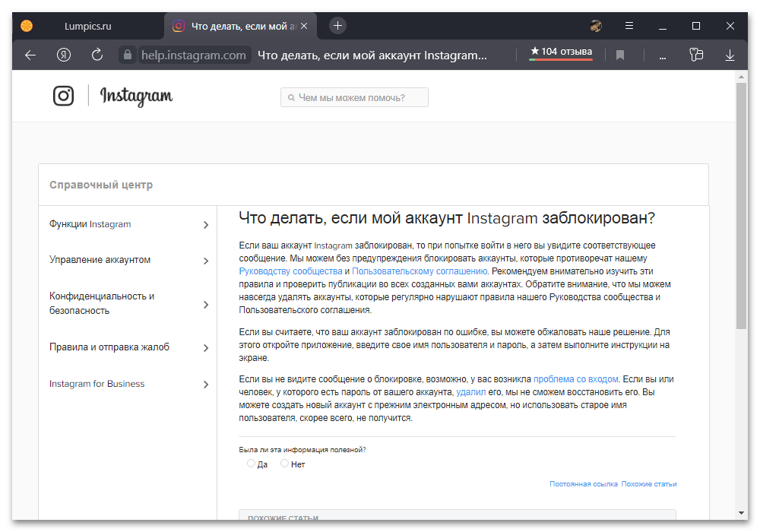Open the downloads arrow icon

730,55
